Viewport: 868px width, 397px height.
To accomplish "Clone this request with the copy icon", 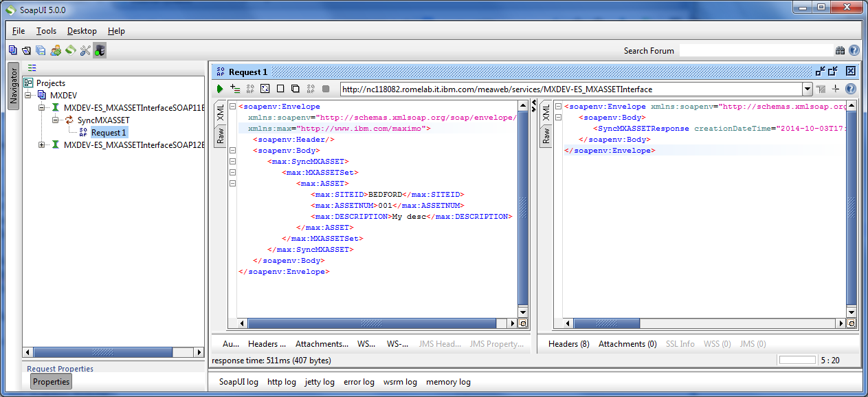I will click(x=295, y=89).
